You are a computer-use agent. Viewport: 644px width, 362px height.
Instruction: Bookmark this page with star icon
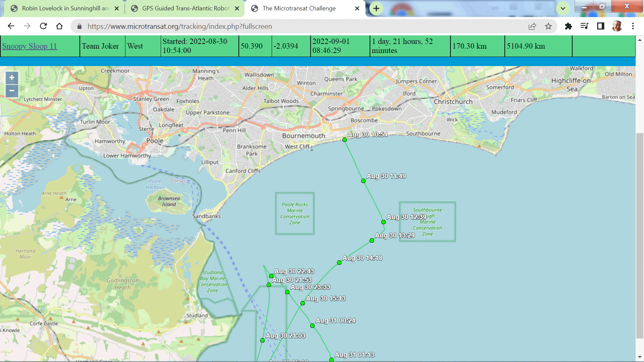548,26
